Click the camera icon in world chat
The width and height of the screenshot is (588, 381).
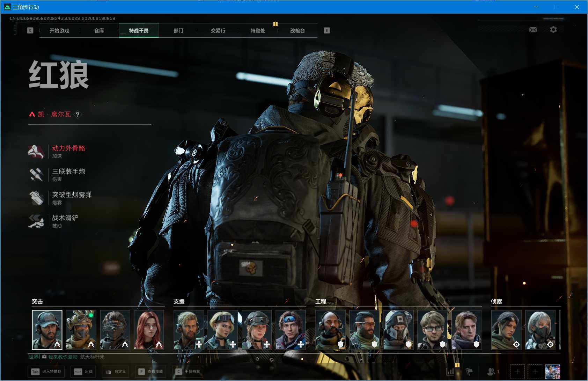click(44, 357)
